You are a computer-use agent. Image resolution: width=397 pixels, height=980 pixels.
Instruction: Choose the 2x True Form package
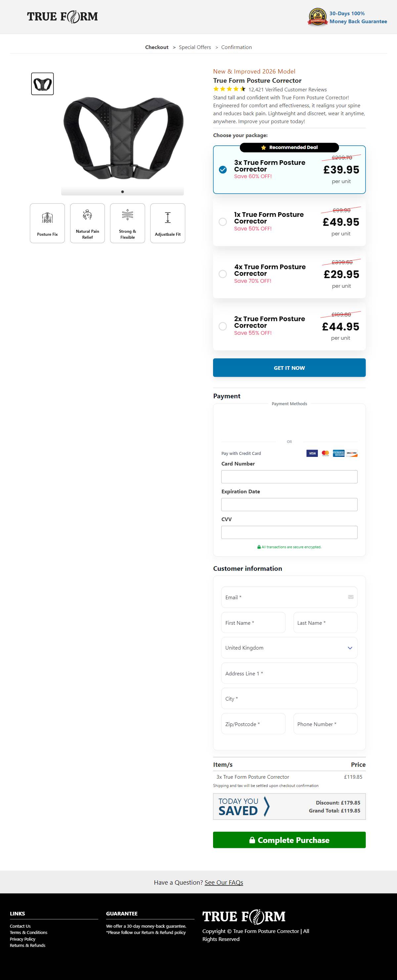pos(223,326)
